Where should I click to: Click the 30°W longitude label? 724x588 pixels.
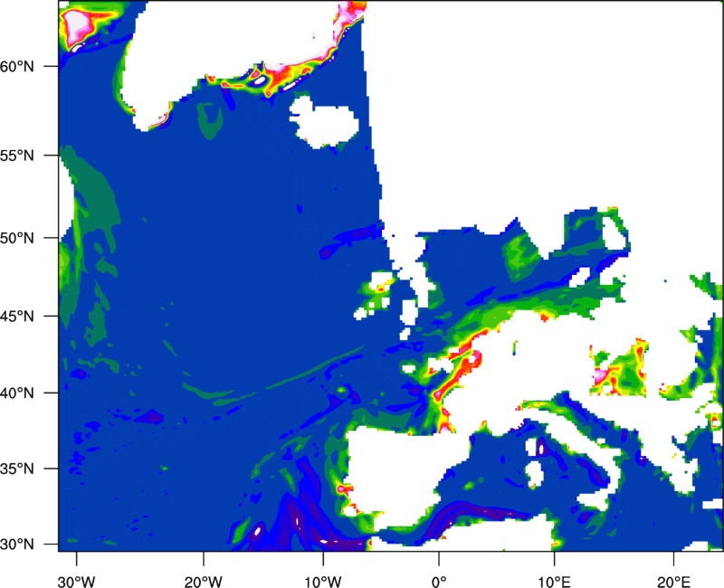click(77, 582)
